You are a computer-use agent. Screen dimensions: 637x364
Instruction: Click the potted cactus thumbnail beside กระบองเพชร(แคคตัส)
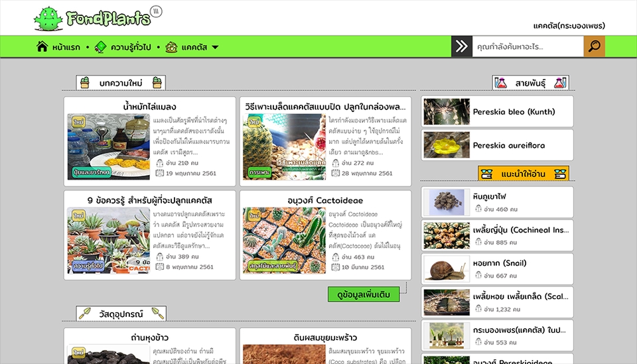[x=447, y=335]
